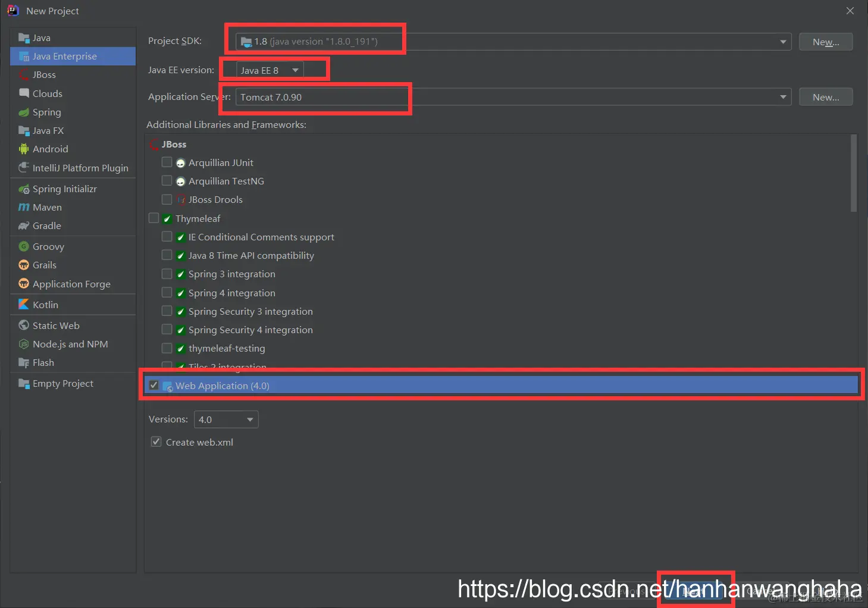Click the frameworks list vertical scrollbar

(x=854, y=173)
